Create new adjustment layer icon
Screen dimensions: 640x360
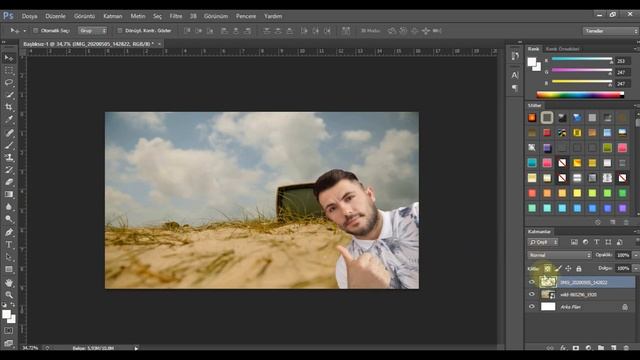(588, 348)
